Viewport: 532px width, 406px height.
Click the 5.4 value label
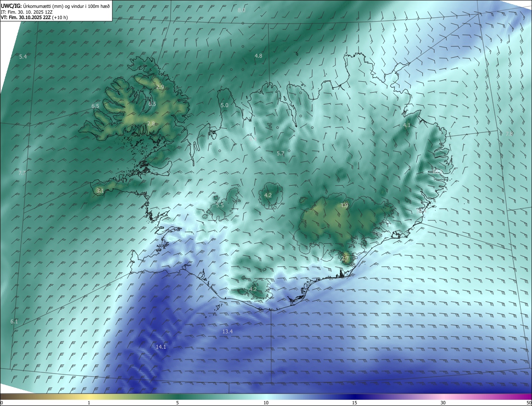[x=23, y=56]
